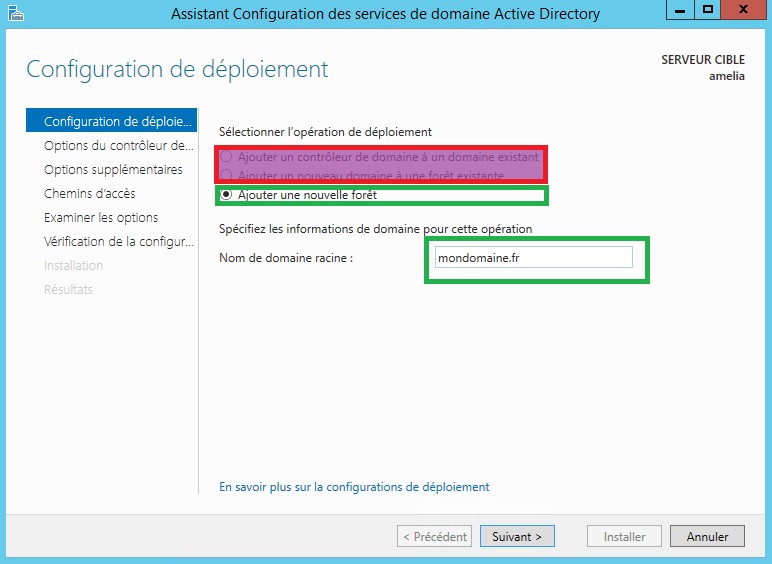Click the 'Résultats' step in the sidebar
Screen dimensions: 772x564
68,290
